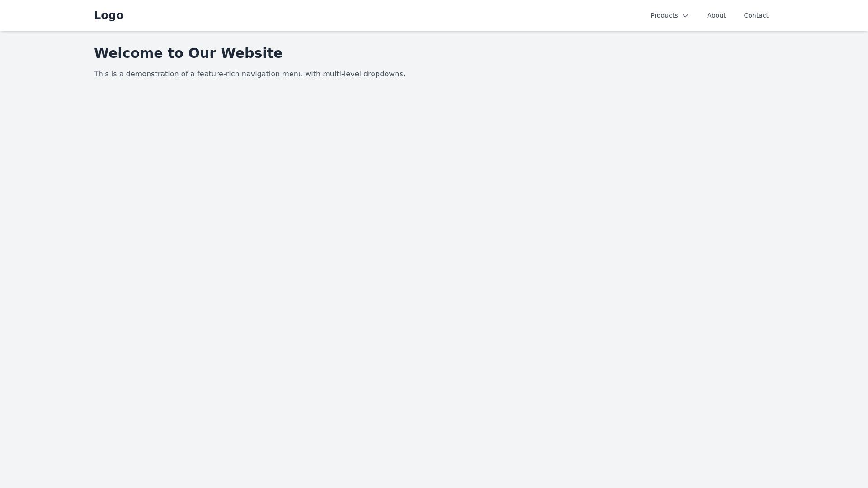Click the phrase navigation menu in paragraph
868x488 pixels.
[272, 74]
